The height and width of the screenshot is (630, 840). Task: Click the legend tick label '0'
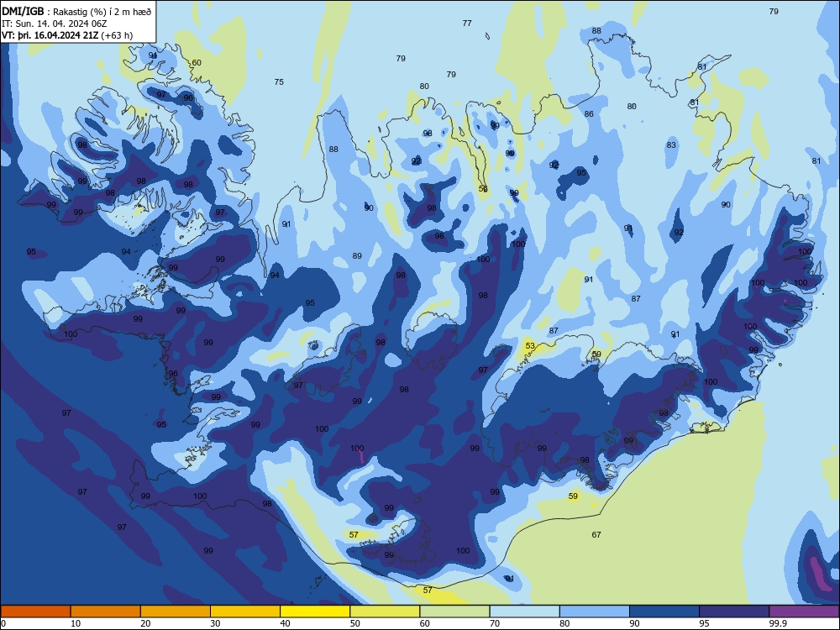[3, 623]
